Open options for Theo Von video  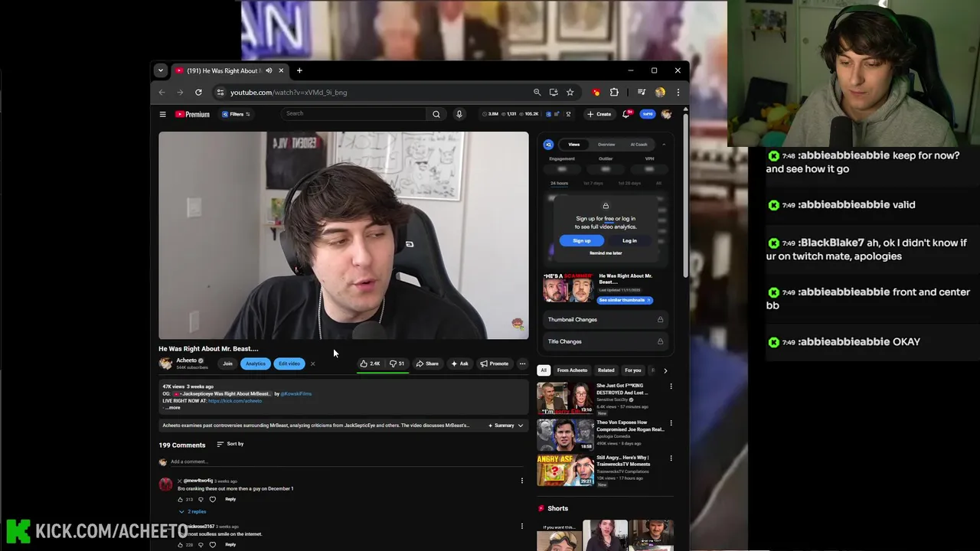pos(671,422)
